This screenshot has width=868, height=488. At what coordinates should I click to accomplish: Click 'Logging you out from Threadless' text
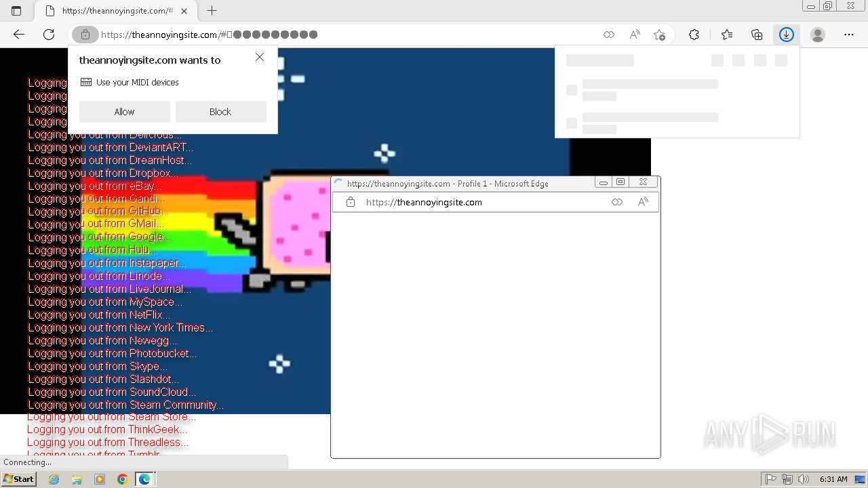pyautogui.click(x=108, y=443)
